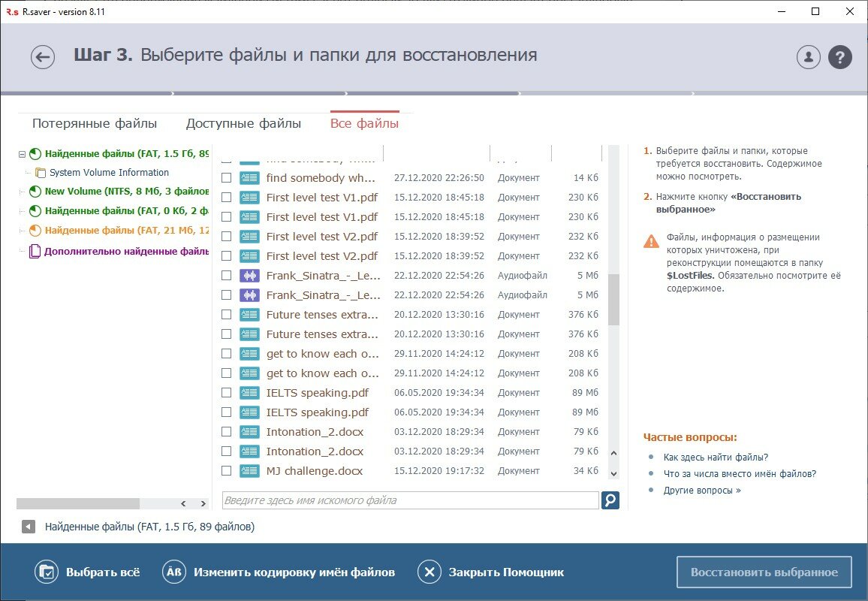This screenshot has width=868, height=601.
Task: Click the Восстановить выбранное button
Action: pos(764,572)
